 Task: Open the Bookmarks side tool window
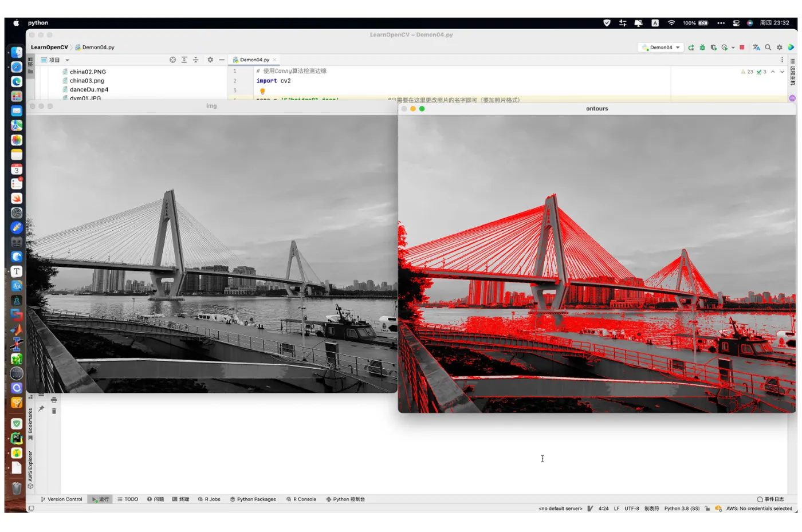[x=30, y=424]
